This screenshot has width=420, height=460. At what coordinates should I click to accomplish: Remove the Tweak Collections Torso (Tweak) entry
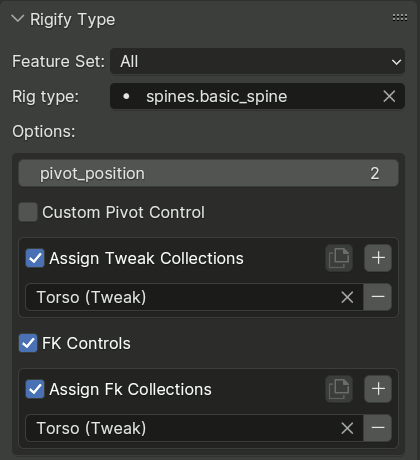(378, 297)
